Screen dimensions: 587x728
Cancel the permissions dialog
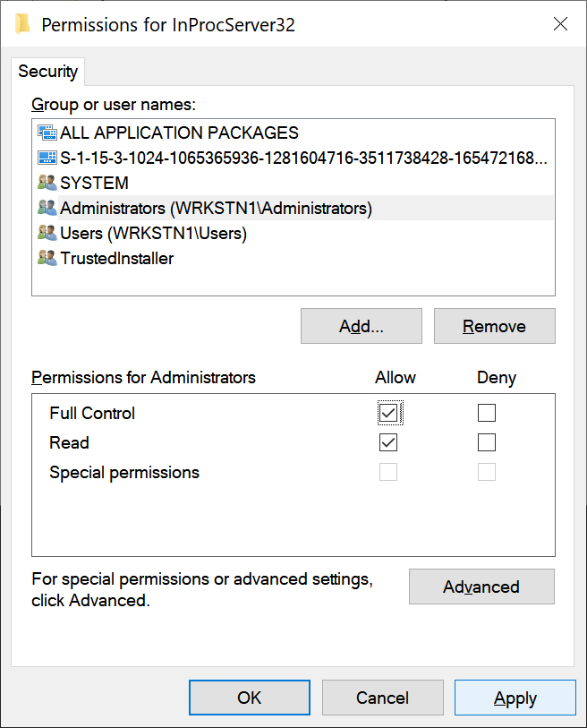382,698
